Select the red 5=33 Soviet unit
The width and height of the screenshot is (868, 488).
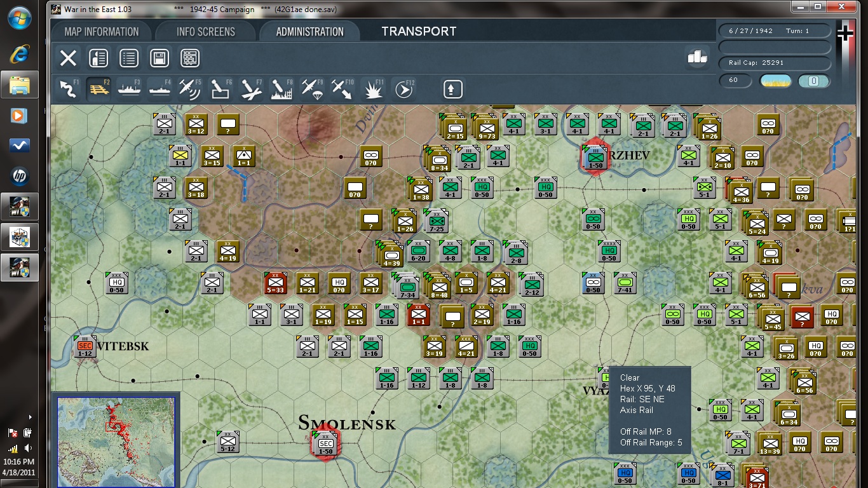point(276,283)
